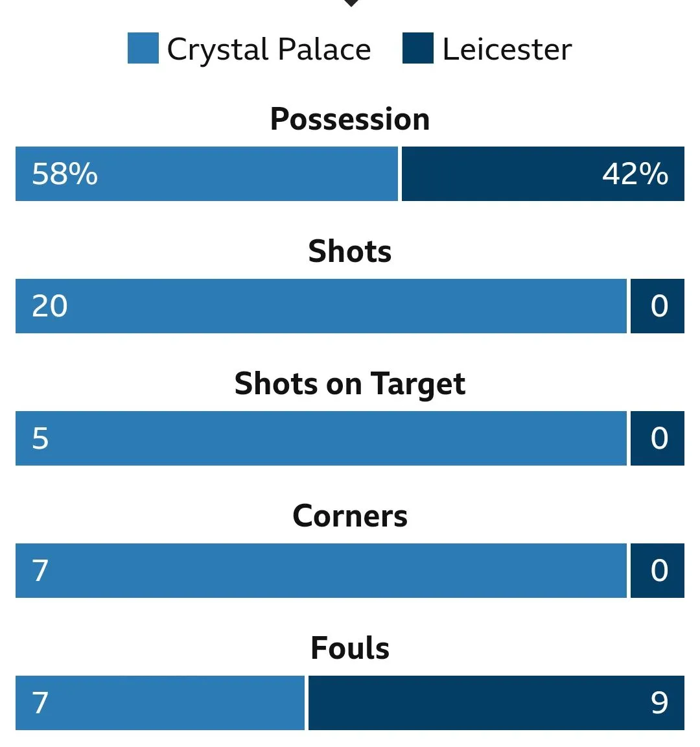Select Crystal Palace's 5 shots on target bar
Viewport: 700px width, 747px height.
click(321, 438)
